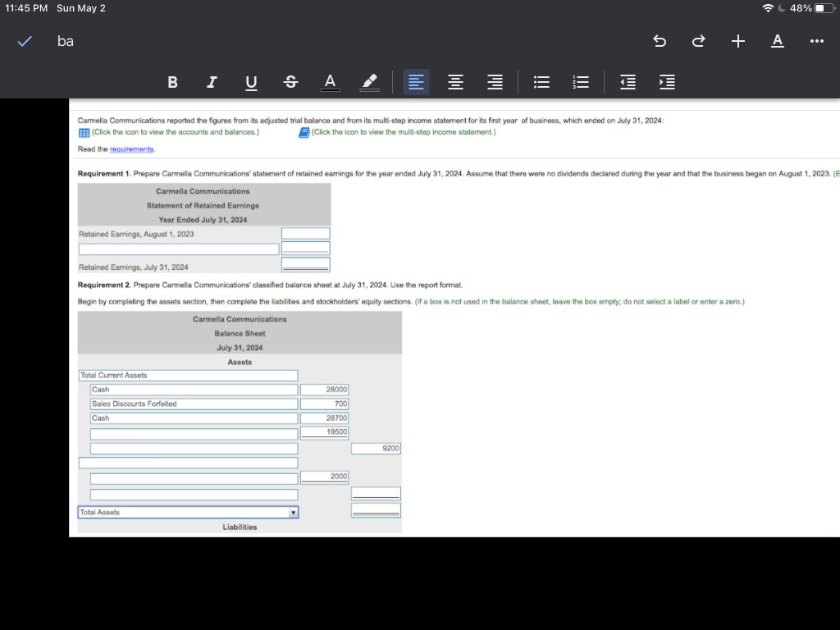Redo the last action
The height and width of the screenshot is (630, 840).
(699, 41)
